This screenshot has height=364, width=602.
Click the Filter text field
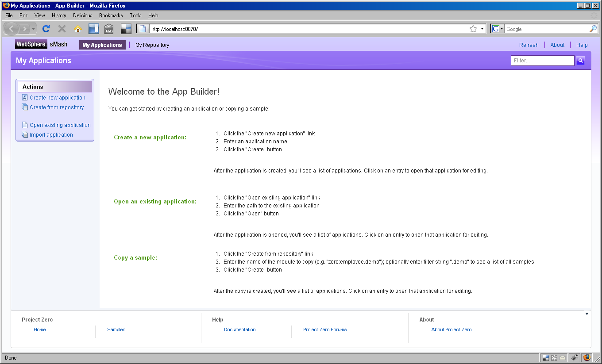[x=543, y=61]
